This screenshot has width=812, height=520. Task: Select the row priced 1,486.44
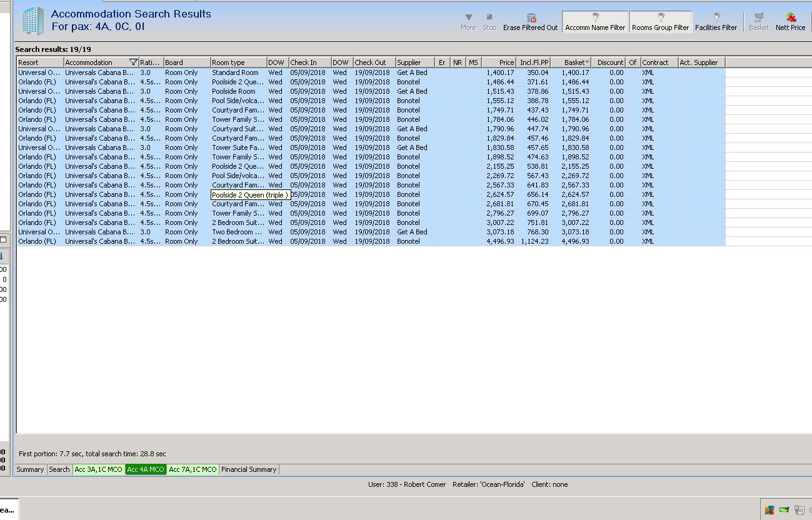click(x=371, y=82)
